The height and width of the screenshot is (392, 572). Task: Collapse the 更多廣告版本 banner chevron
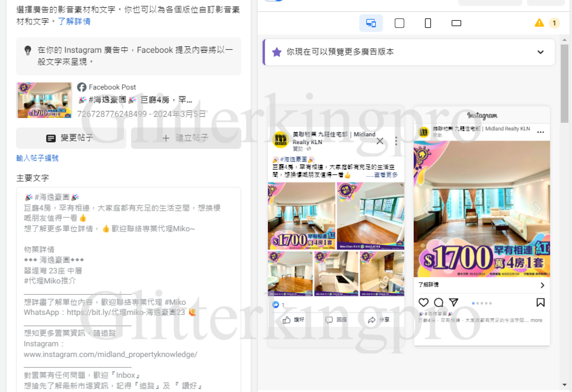[x=541, y=52]
